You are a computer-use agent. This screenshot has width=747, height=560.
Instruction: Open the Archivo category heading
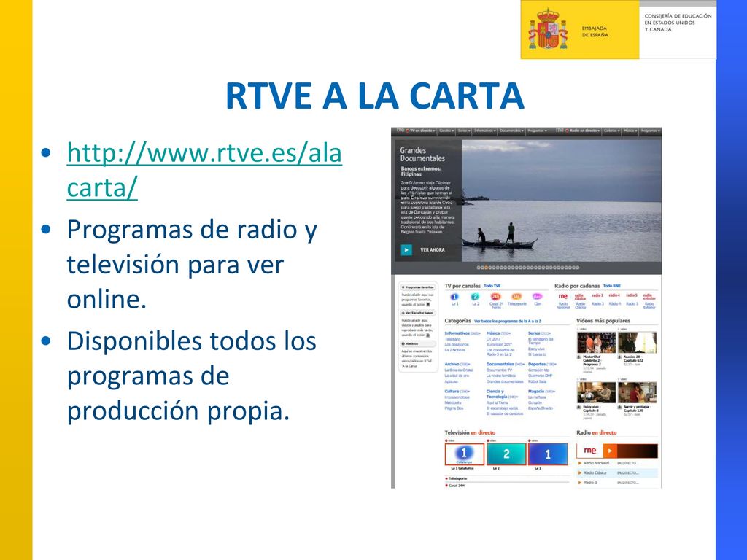tap(452, 365)
